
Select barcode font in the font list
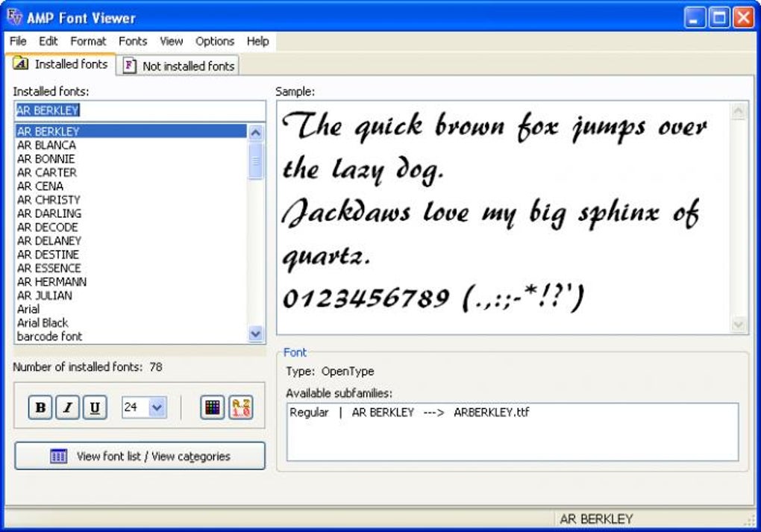[x=131, y=337]
